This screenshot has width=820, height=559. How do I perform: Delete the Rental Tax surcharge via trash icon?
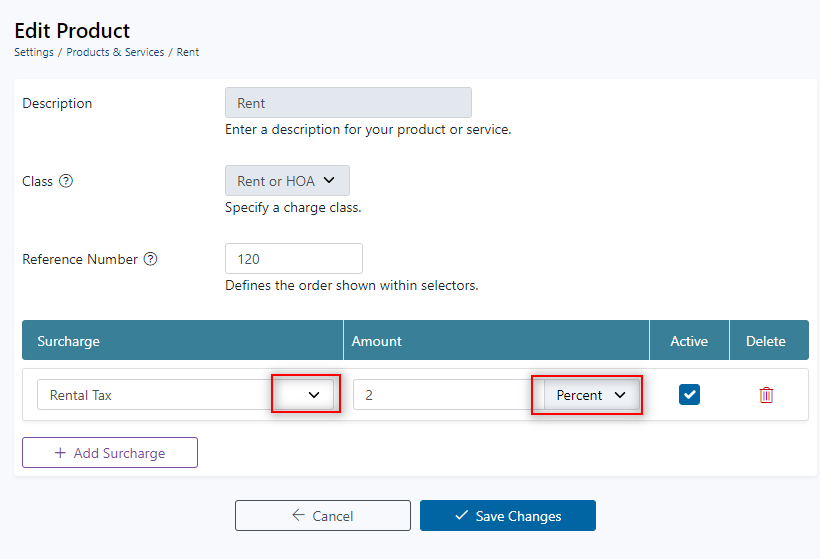coord(766,395)
